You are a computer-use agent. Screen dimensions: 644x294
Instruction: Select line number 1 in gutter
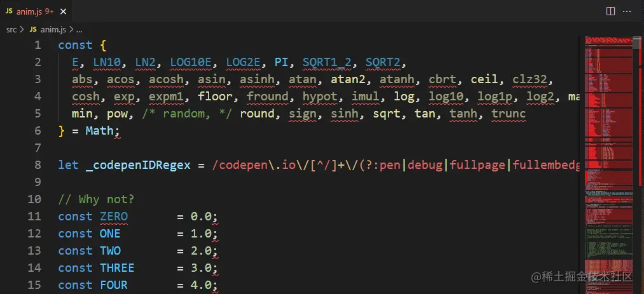(38, 45)
